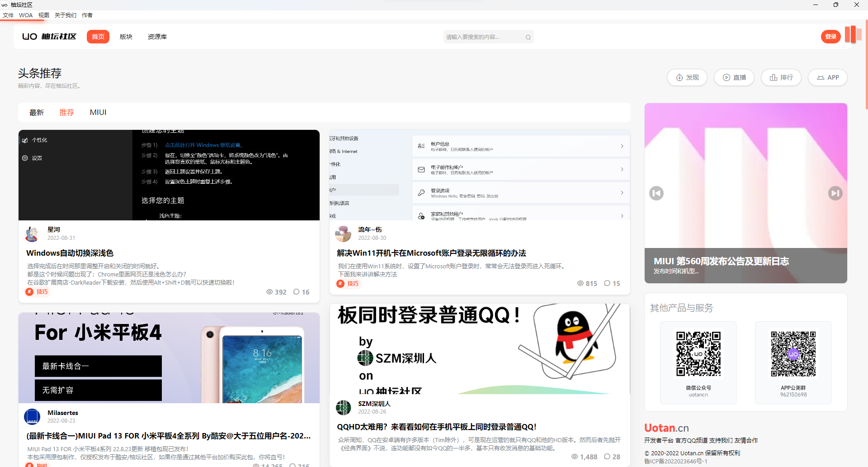The image size is (868, 467).
Task: Open the 小米平板4 MIUI Pad thumbnail
Action: [x=169, y=357]
